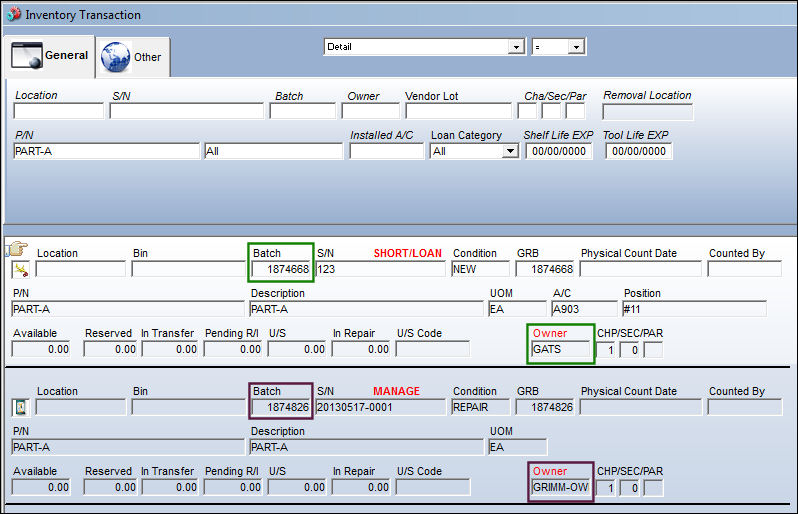Click the S/N field showing 20130517-0001
Screen dimensions: 798x514
[380, 407]
